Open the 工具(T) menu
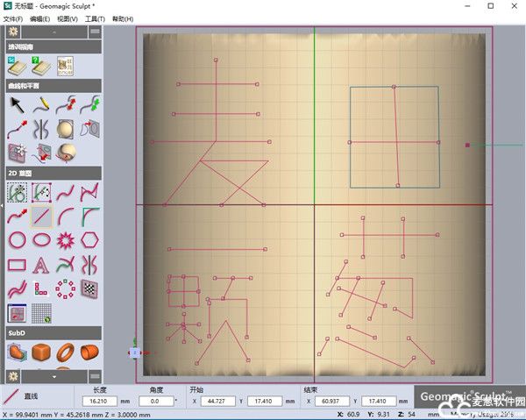 point(95,19)
